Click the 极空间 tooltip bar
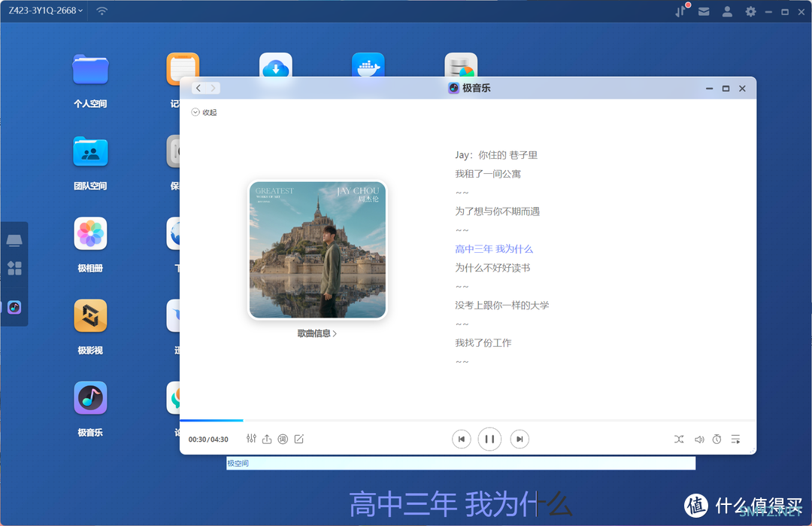812x526 pixels. pyautogui.click(x=461, y=464)
